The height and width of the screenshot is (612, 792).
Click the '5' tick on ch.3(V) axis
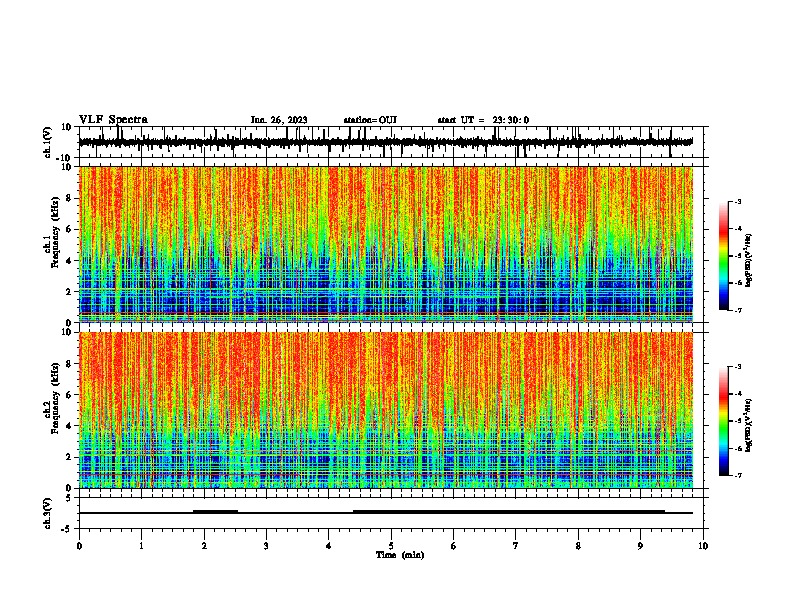coord(70,498)
